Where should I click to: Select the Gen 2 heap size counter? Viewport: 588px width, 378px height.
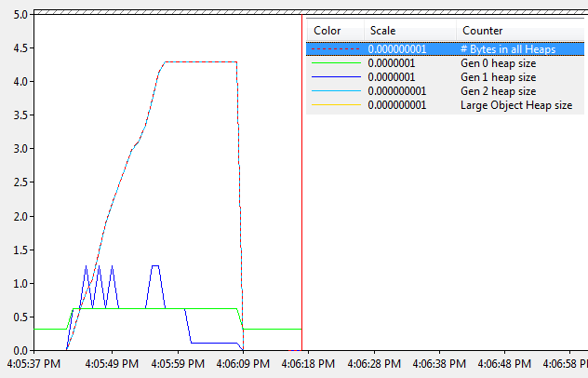pos(498,91)
